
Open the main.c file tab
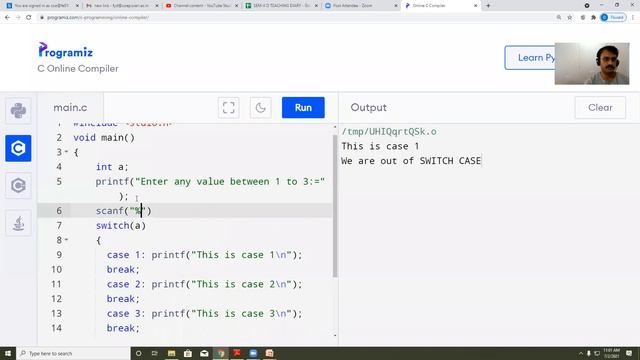(70, 108)
